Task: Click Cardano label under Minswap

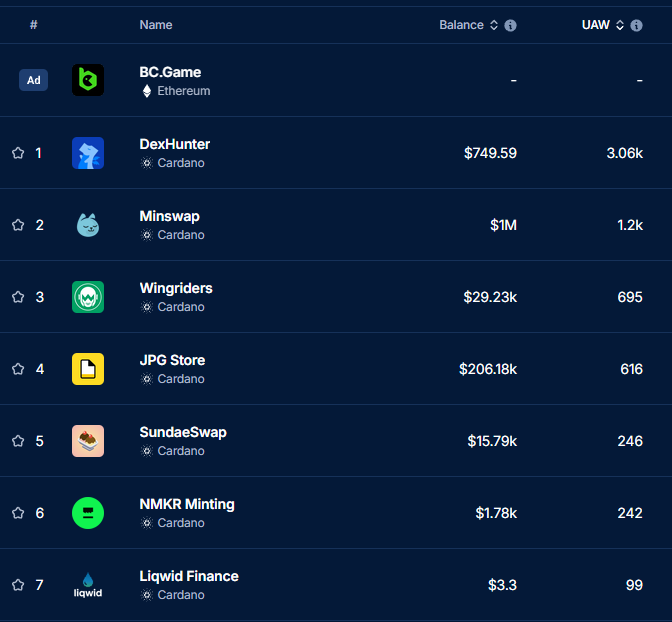Action: pos(181,235)
